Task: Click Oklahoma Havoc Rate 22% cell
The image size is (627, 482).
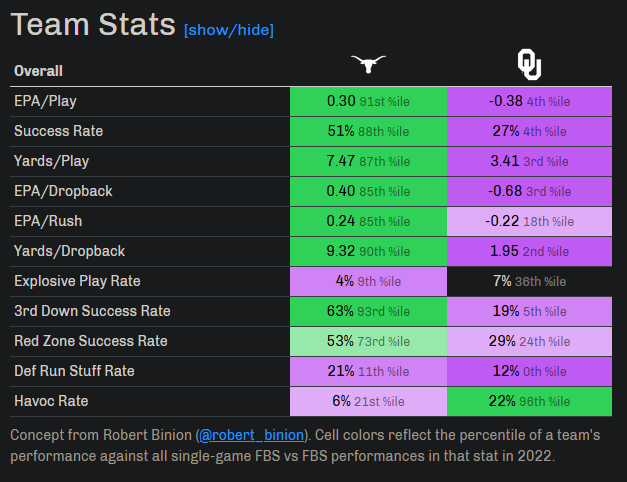Action: click(529, 401)
